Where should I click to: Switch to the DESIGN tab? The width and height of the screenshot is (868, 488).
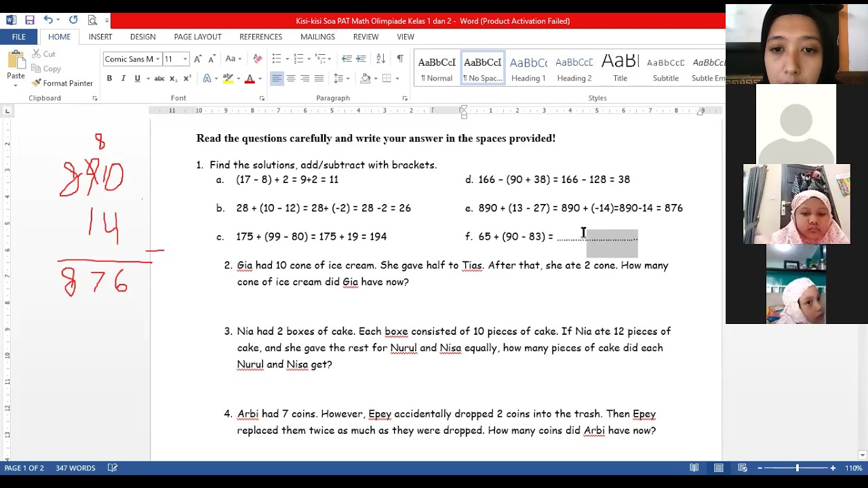pos(142,37)
